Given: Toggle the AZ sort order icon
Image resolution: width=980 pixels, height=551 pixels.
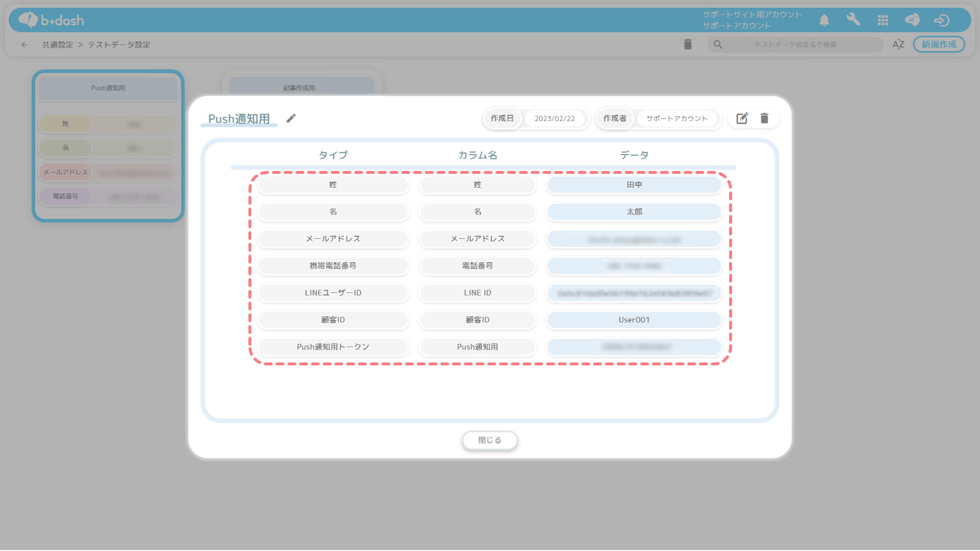Looking at the screenshot, I should 898,45.
